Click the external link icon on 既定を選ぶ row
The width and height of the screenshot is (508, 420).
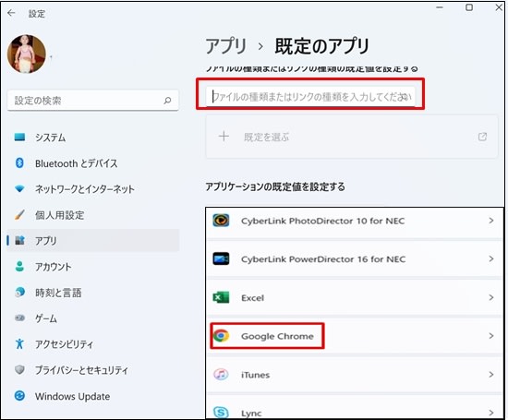482,137
